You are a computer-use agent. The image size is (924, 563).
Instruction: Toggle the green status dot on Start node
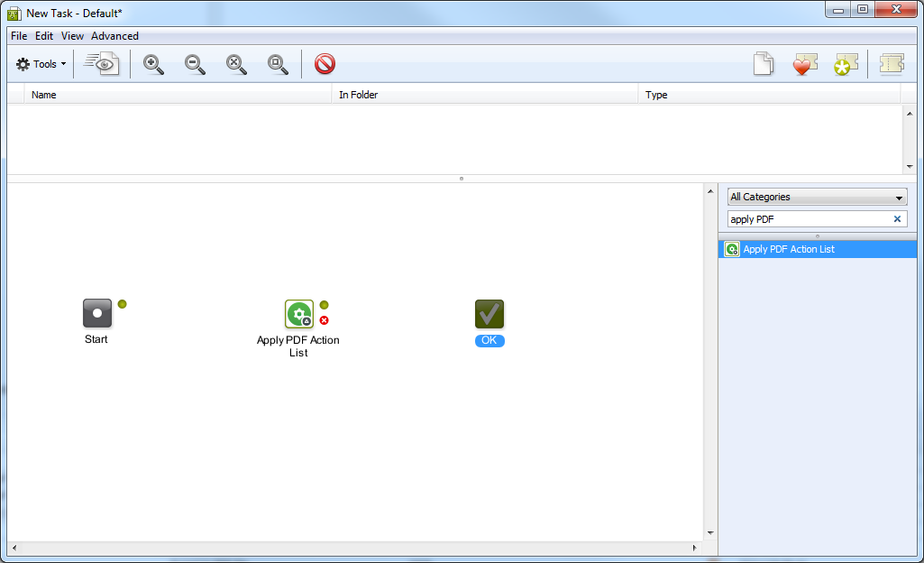pyautogui.click(x=123, y=303)
